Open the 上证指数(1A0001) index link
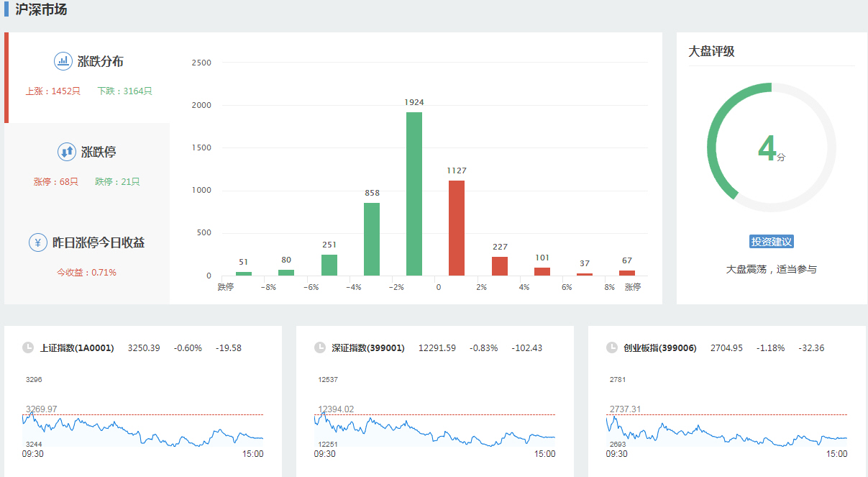Image resolution: width=868 pixels, height=477 pixels. (x=77, y=348)
